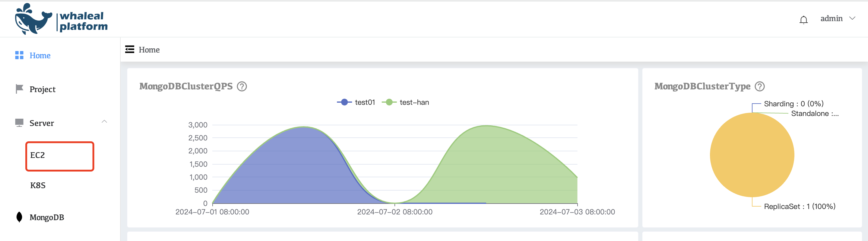The height and width of the screenshot is (241, 868).
Task: Open the MongoDB menu item
Action: [x=47, y=217]
